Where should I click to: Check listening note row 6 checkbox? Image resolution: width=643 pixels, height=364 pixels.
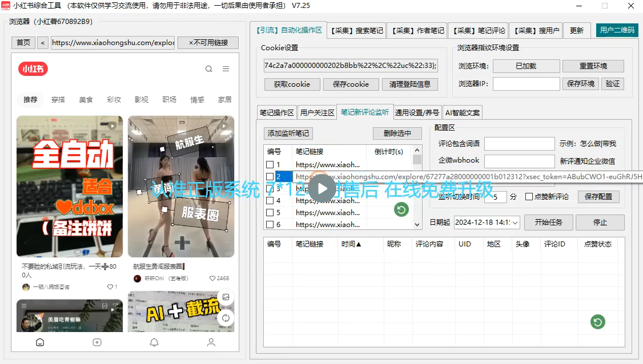point(270,225)
